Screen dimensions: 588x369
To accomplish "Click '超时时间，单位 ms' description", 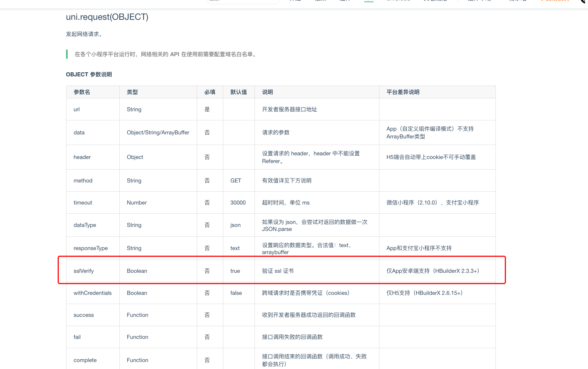I will click(286, 203).
